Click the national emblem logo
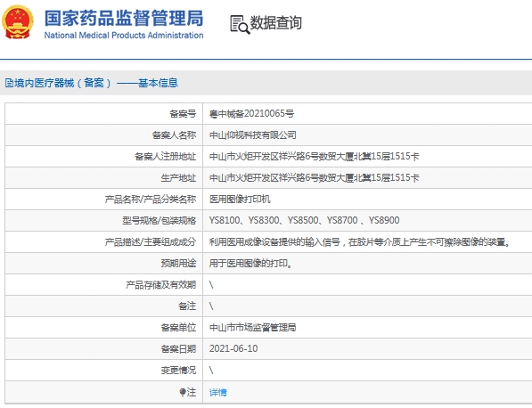This screenshot has height=408, width=532. [x=18, y=22]
